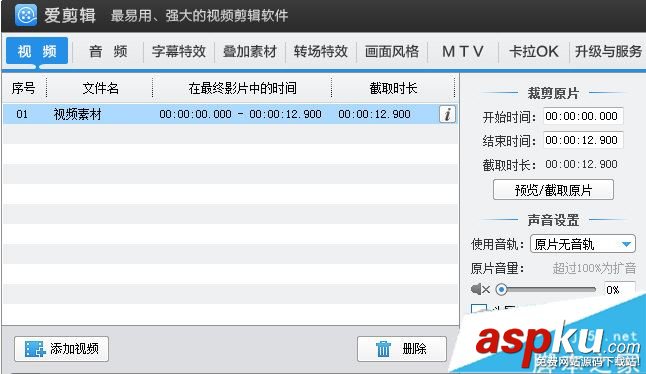
Task: Open the 字幕特效 tab
Action: click(179, 51)
